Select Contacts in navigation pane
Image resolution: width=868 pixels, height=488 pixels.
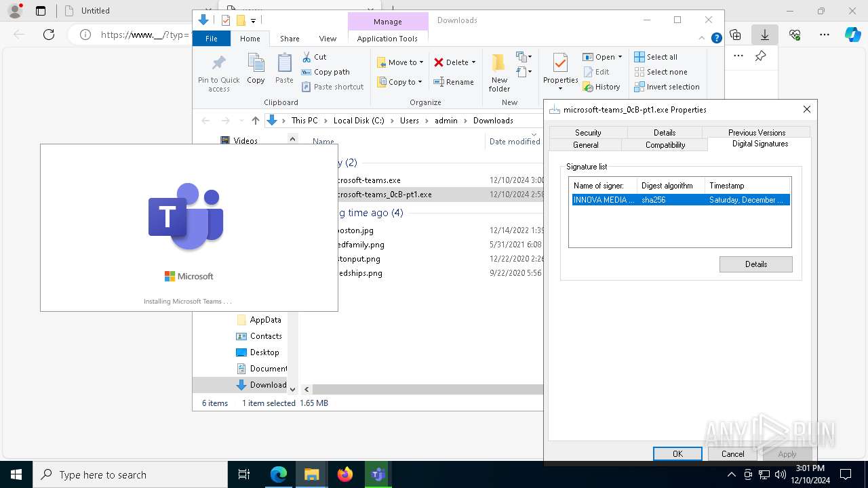click(258, 336)
